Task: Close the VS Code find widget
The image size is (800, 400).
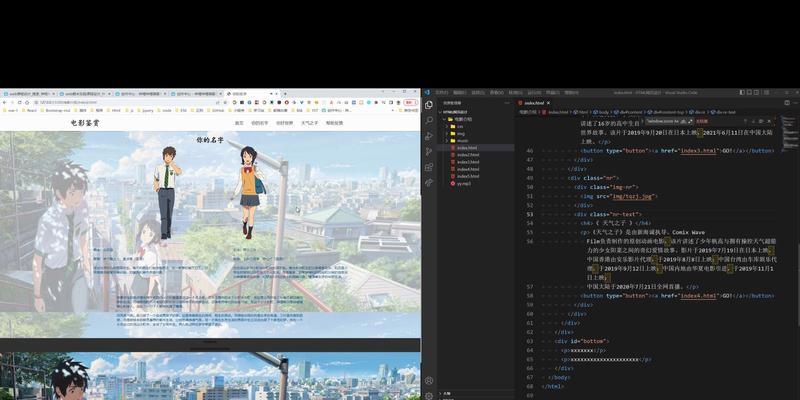Action: 769,121
